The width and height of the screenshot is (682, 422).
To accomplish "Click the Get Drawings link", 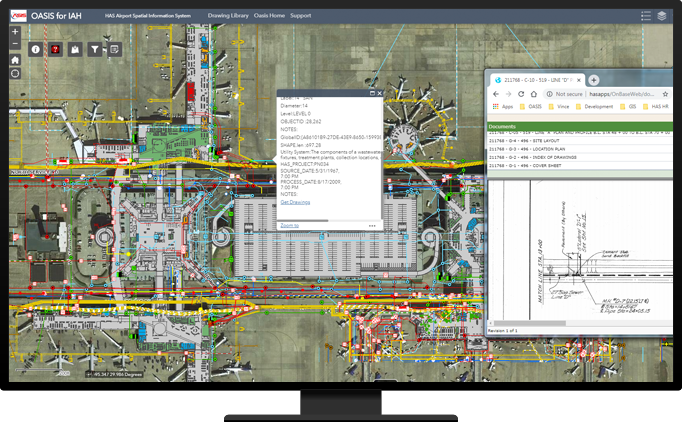I will pos(295,202).
